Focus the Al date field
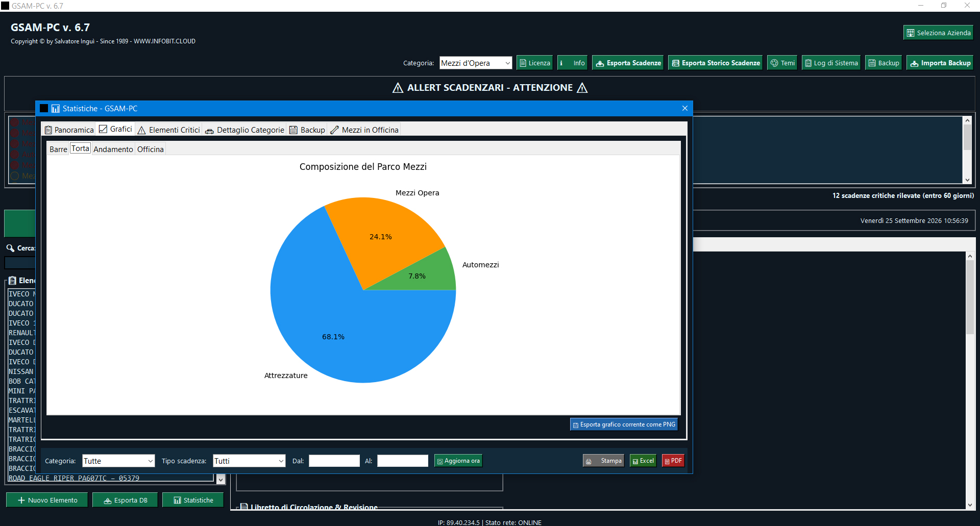The image size is (980, 526). tap(403, 461)
